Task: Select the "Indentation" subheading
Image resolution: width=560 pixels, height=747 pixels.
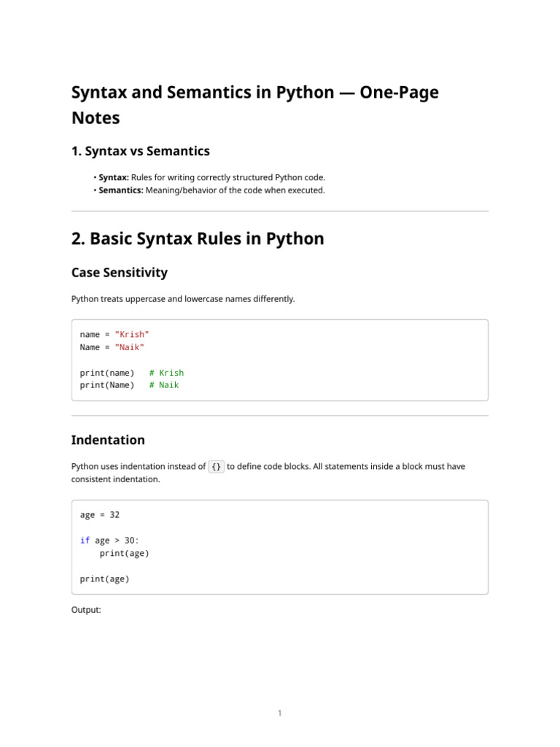Action: click(108, 440)
